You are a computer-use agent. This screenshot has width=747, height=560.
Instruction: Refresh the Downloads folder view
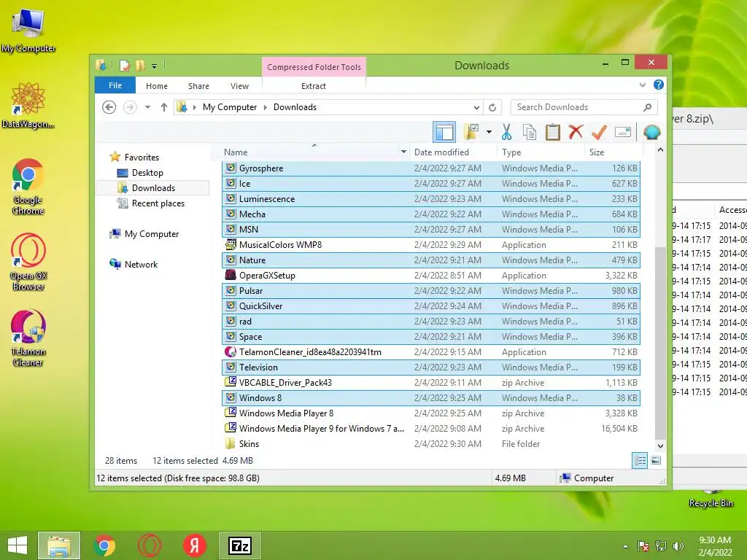click(x=492, y=107)
